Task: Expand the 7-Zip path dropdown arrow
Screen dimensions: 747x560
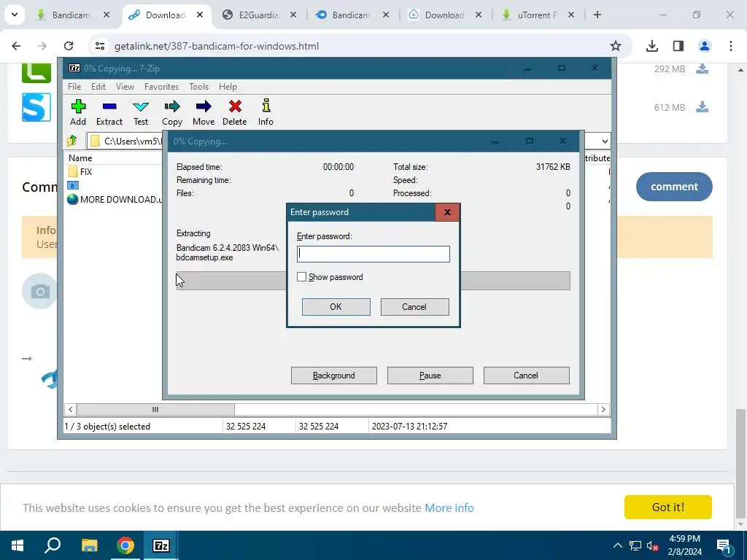Action: click(x=605, y=141)
